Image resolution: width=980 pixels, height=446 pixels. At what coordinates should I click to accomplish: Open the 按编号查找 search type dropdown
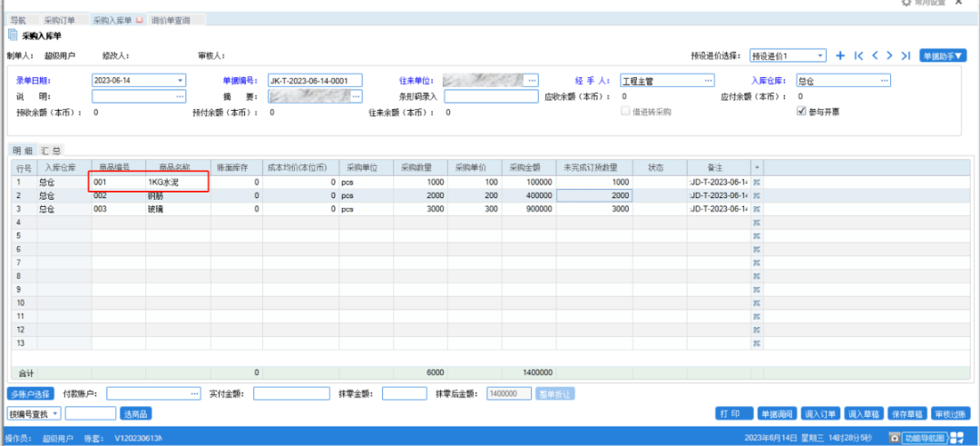[x=56, y=413]
